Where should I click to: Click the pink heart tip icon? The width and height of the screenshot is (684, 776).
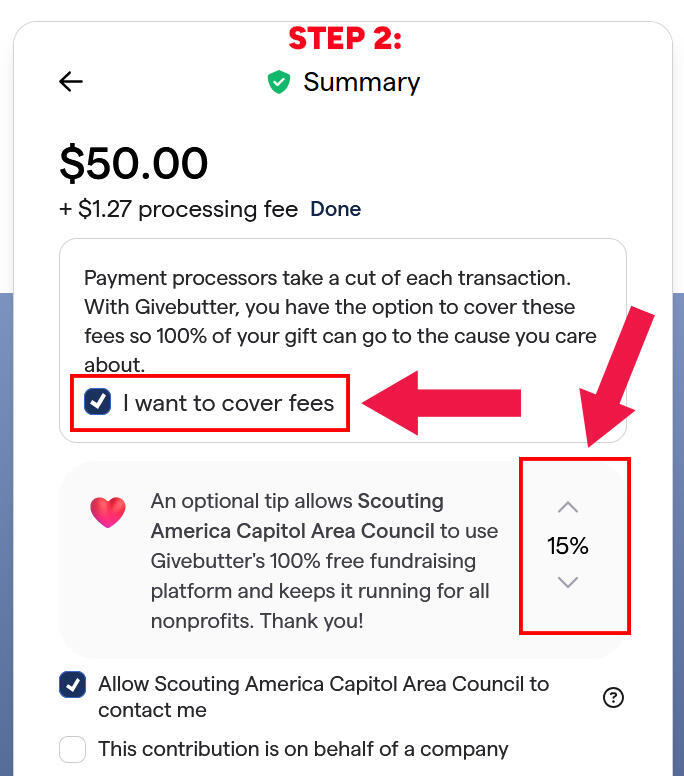pyautogui.click(x=108, y=512)
